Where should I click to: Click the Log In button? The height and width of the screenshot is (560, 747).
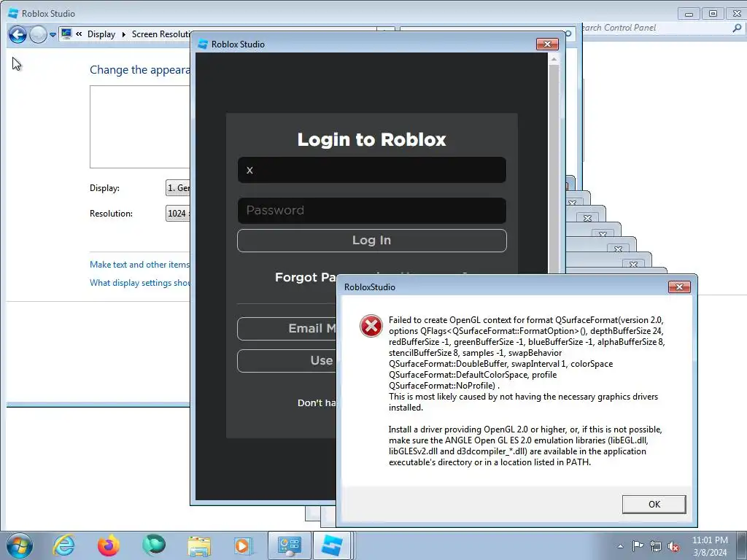point(371,241)
